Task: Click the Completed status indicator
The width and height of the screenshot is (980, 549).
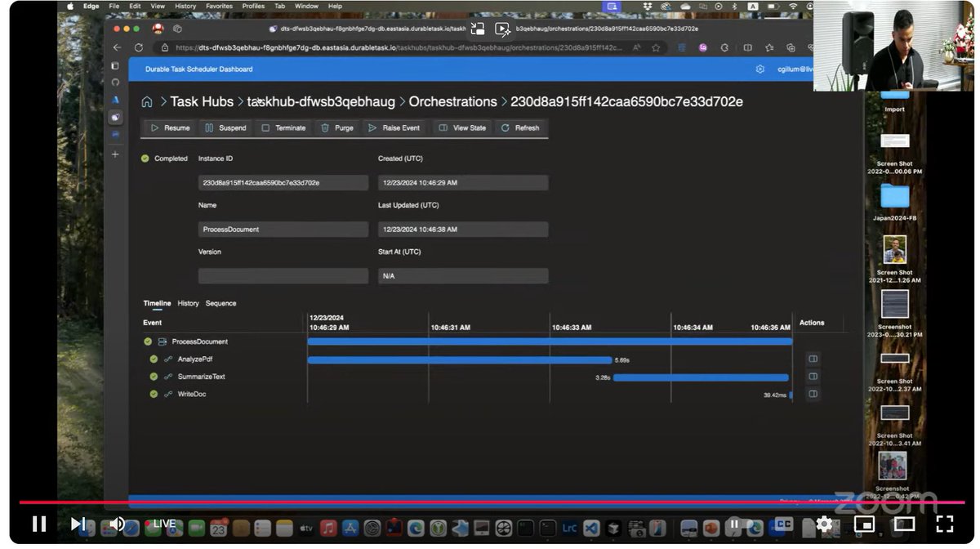Action: (x=164, y=158)
